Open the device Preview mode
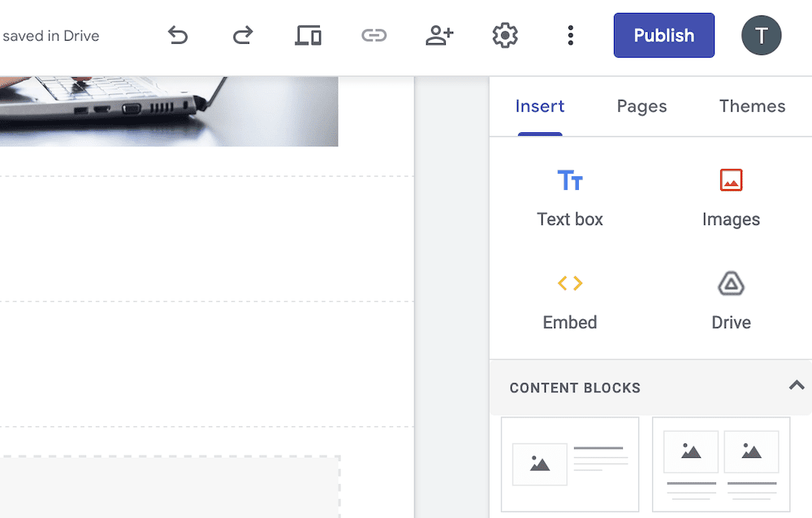 pos(308,35)
